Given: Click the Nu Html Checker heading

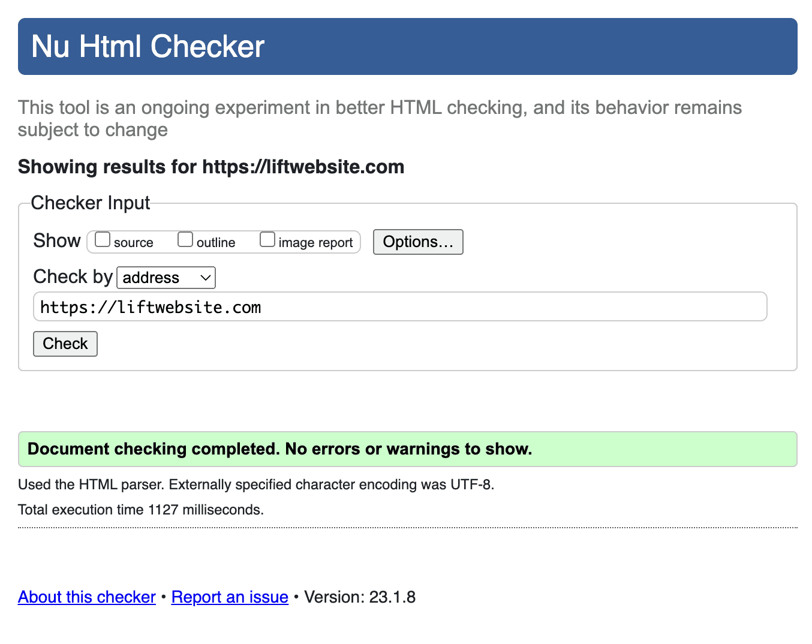Looking at the screenshot, I should click(x=148, y=47).
